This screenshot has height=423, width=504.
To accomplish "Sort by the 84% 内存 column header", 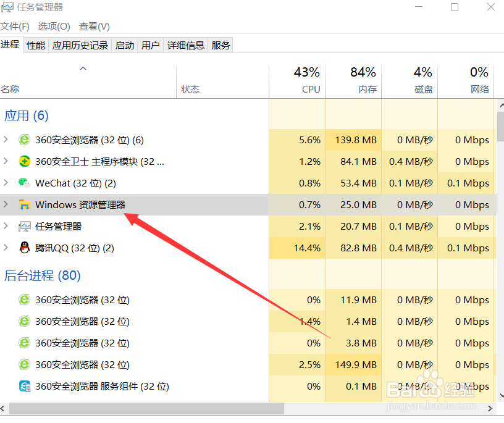I will click(353, 82).
